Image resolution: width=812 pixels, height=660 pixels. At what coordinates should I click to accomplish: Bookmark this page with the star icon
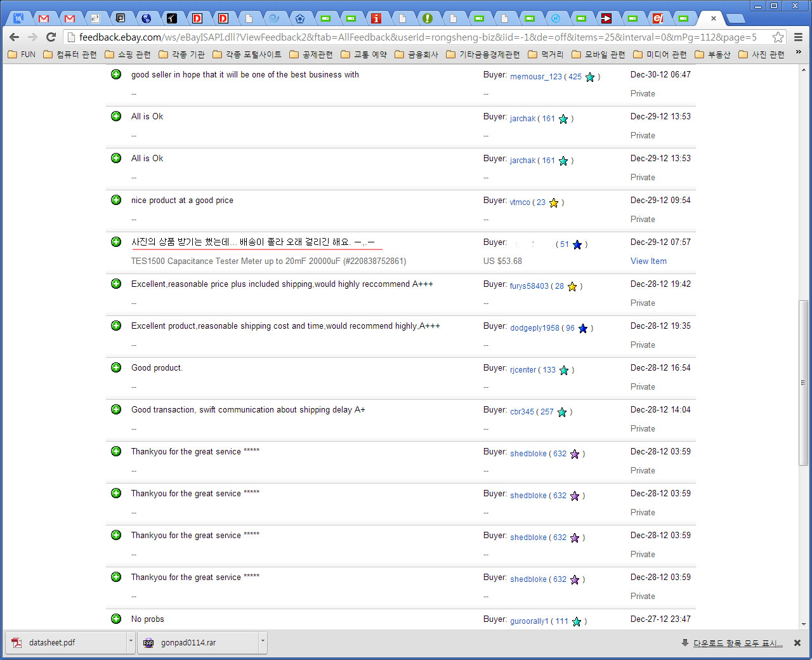coord(778,37)
